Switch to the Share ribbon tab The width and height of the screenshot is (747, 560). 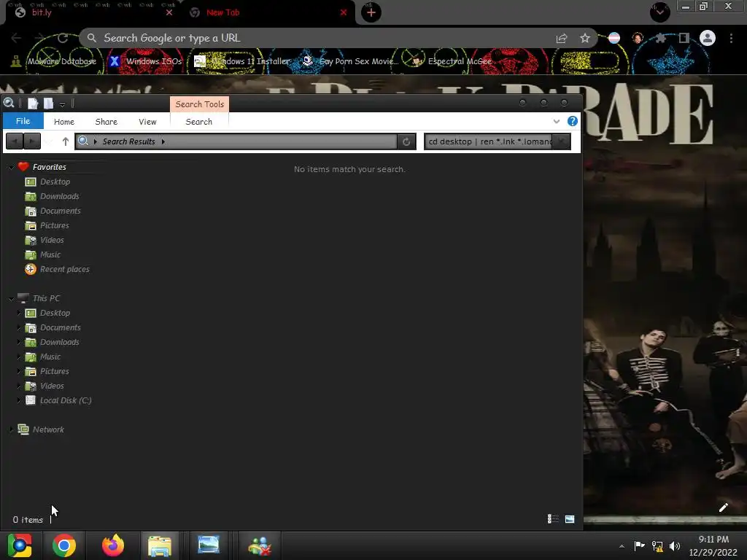click(107, 122)
